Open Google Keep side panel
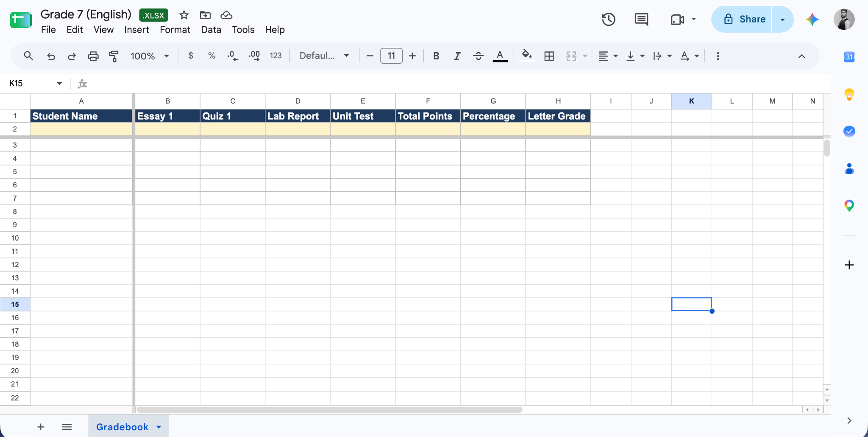868x437 pixels. click(x=849, y=94)
